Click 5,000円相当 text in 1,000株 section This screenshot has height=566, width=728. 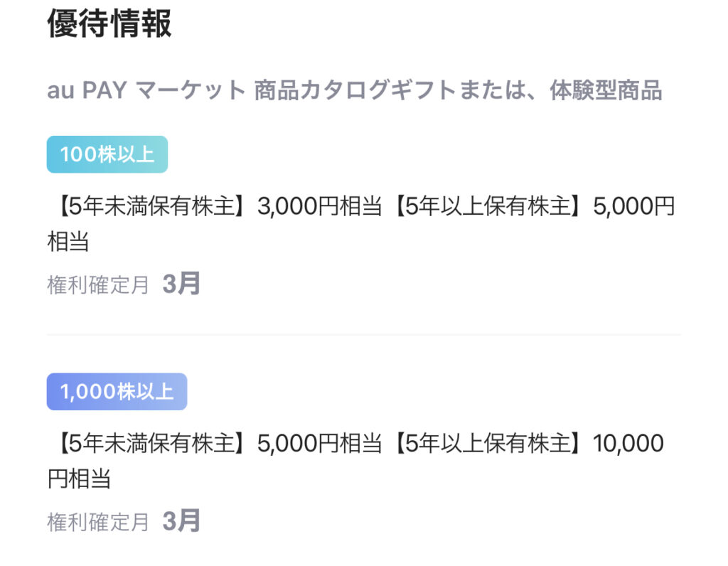pos(320,443)
